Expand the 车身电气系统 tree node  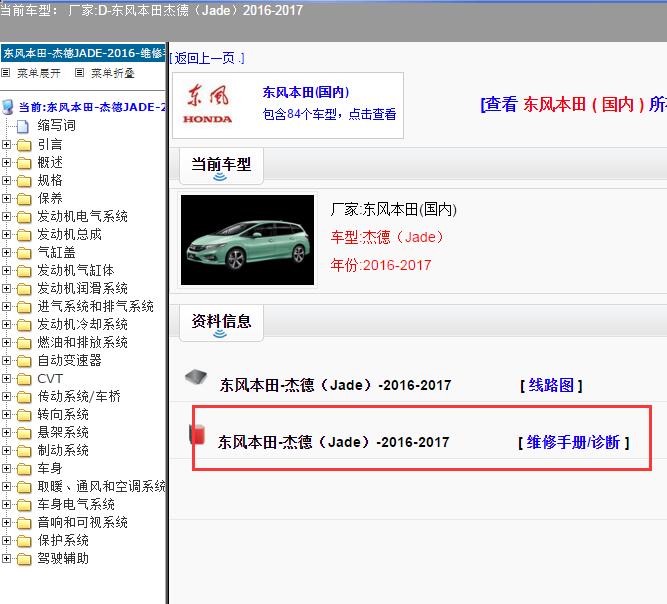click(x=6, y=504)
